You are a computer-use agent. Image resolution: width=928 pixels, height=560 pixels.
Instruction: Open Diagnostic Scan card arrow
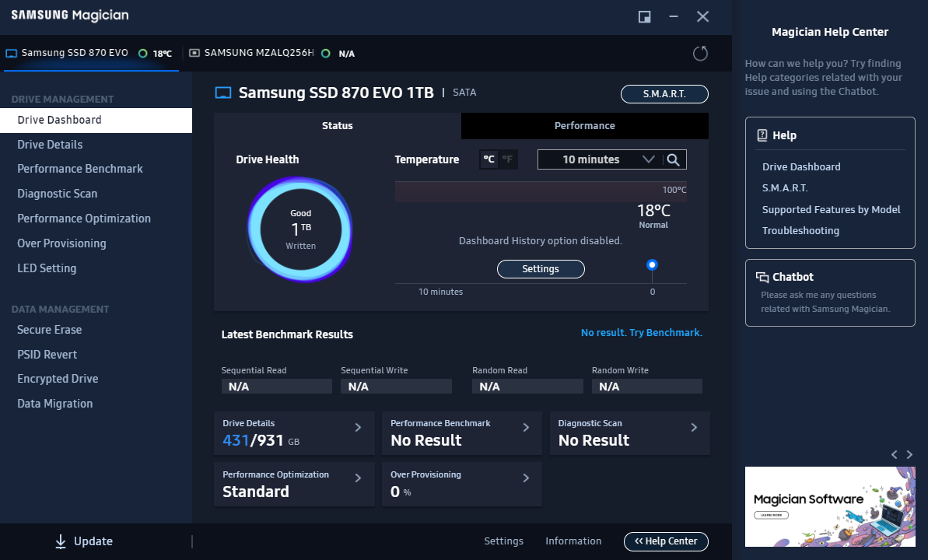[694, 428]
